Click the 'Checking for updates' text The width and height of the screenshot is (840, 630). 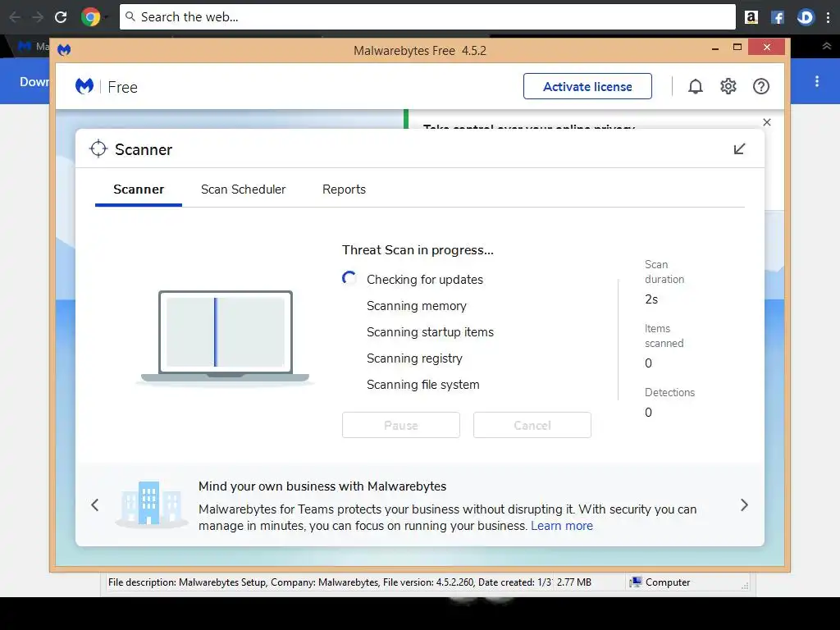click(425, 279)
